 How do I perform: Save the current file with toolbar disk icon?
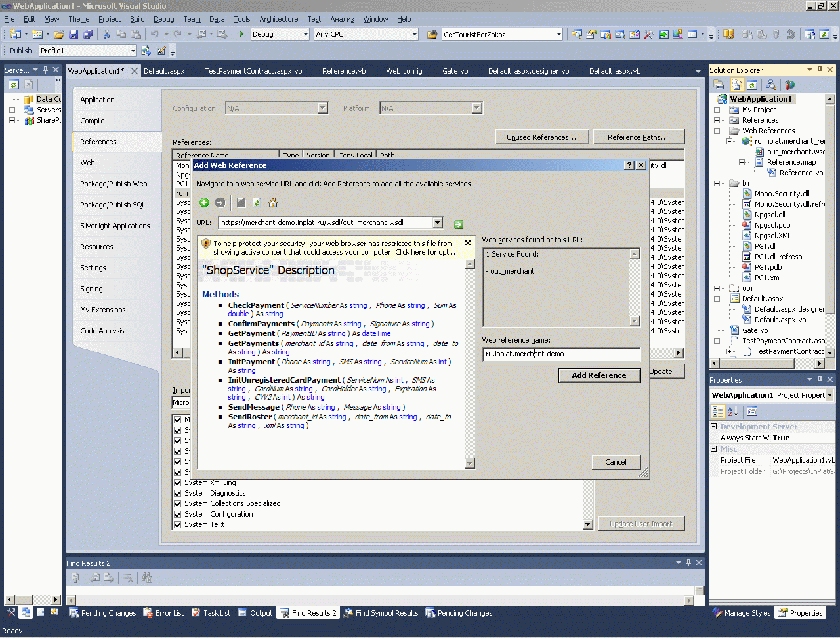73,34
